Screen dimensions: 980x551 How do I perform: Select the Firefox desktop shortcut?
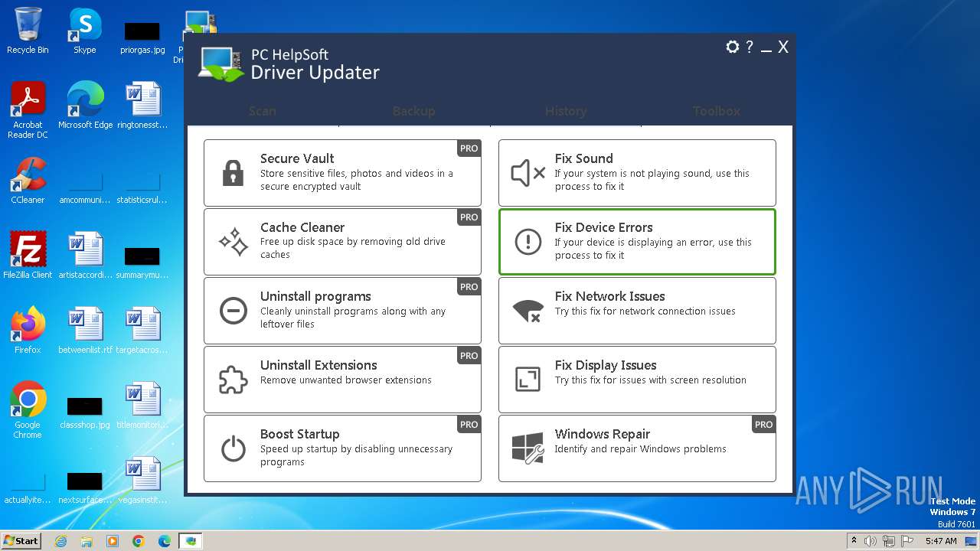pyautogui.click(x=28, y=331)
